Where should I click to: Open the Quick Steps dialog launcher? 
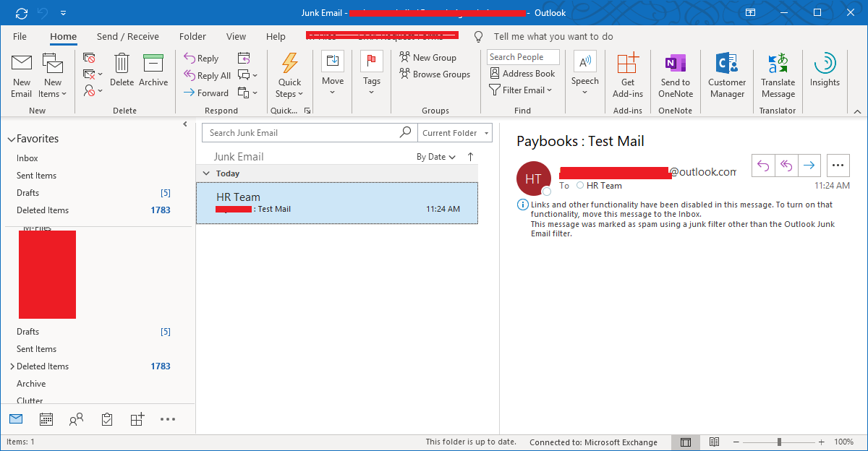[x=307, y=111]
